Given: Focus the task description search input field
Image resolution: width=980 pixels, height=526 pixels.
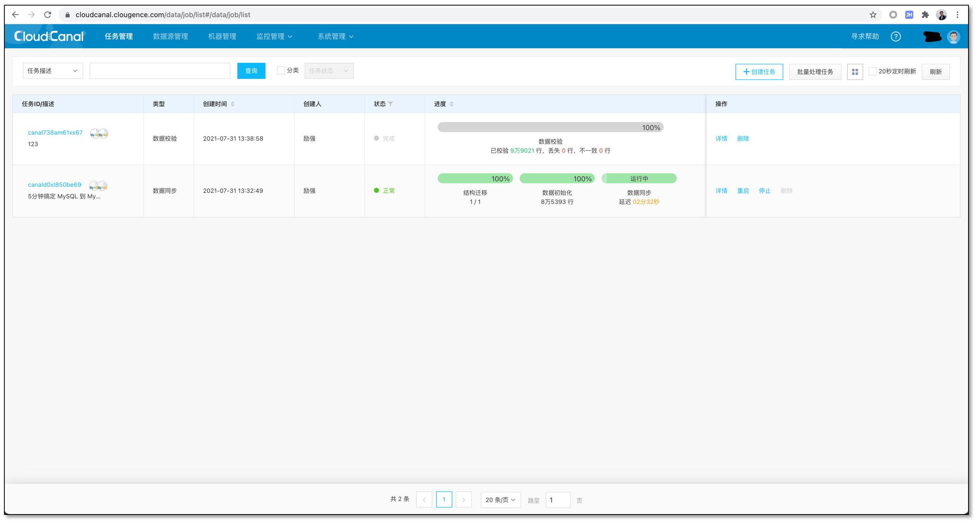Looking at the screenshot, I should (160, 71).
